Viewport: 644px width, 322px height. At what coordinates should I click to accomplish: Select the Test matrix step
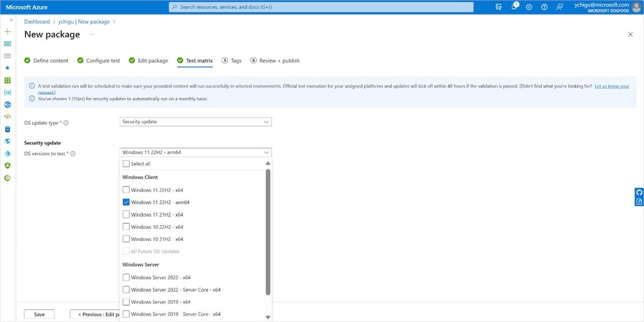coord(195,61)
